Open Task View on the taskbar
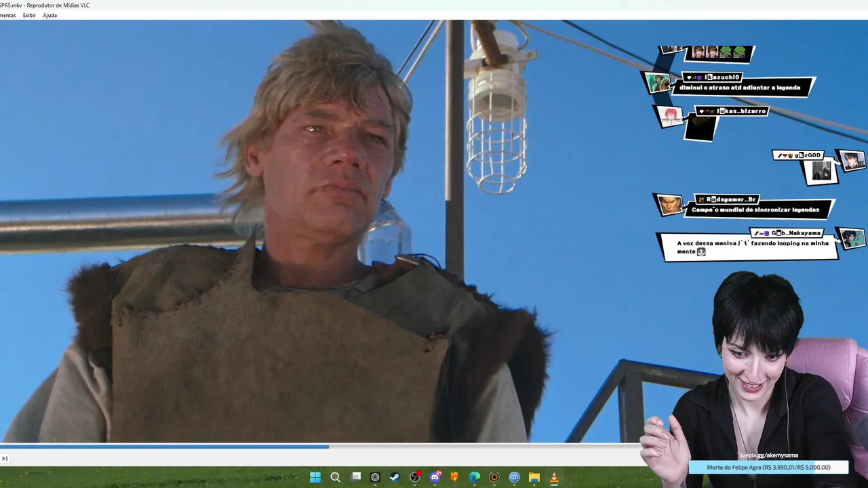This screenshot has width=868, height=488. (x=355, y=477)
